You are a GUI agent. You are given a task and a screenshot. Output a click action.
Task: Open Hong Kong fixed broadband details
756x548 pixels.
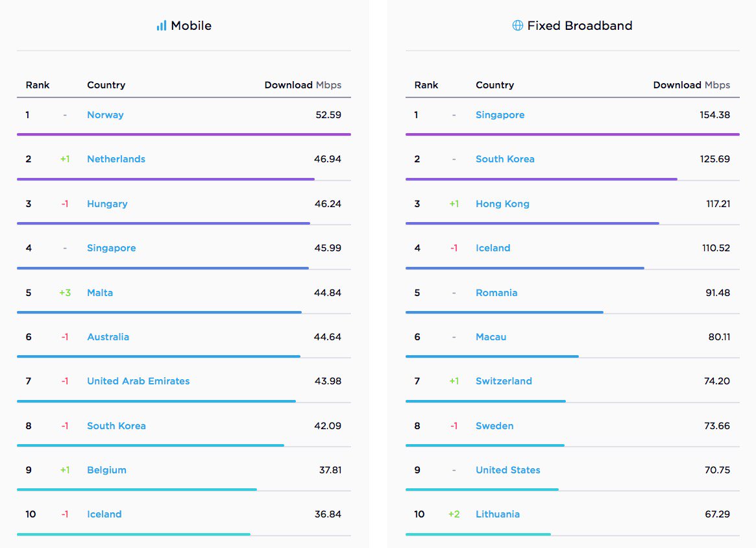coord(502,204)
